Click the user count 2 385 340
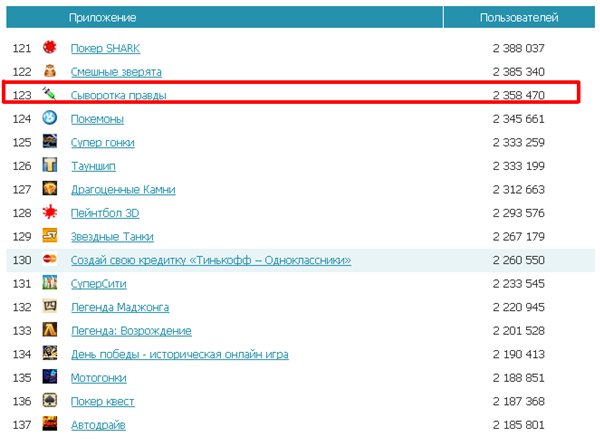Viewport: 600px width, 439px height. tap(518, 72)
